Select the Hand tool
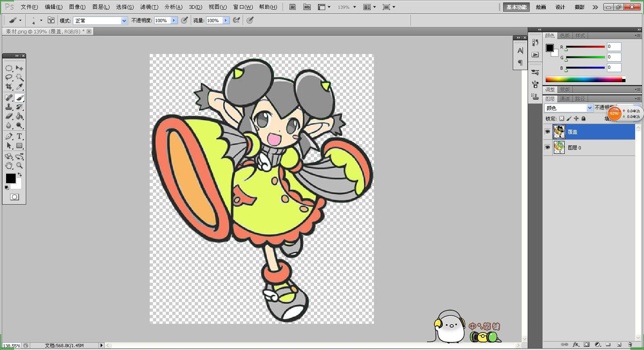This screenshot has height=350, width=644. (9, 165)
